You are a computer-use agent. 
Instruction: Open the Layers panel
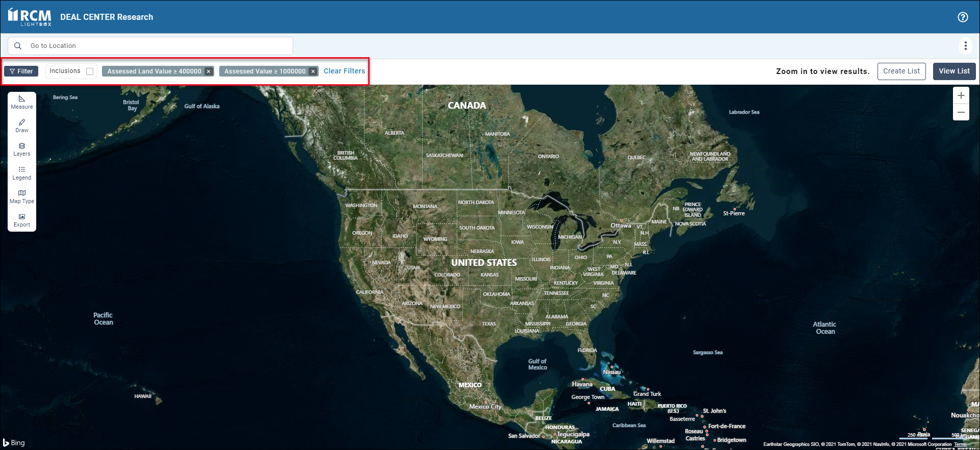click(22, 149)
